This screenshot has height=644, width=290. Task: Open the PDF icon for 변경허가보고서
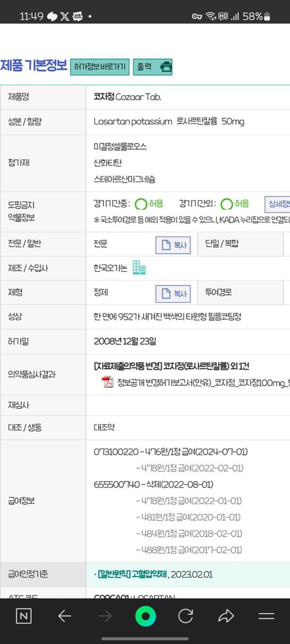tap(108, 383)
